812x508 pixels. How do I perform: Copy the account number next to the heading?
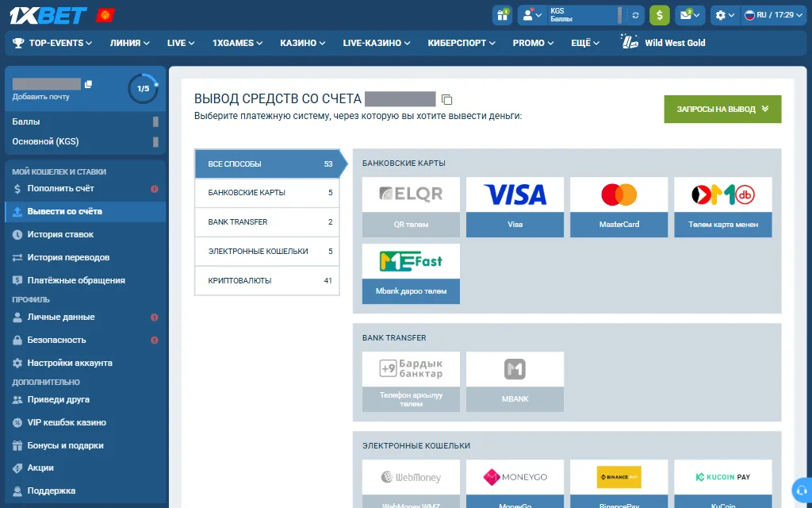(x=446, y=99)
